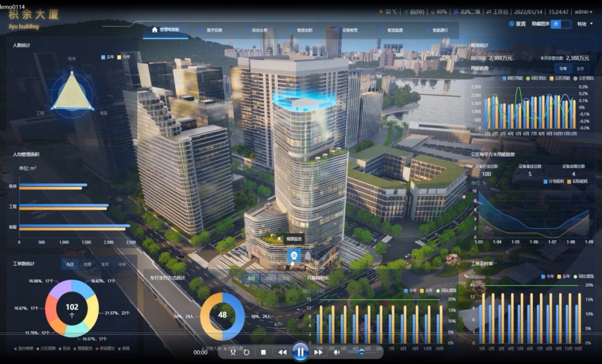Click the player shuffle icon

[233, 352]
